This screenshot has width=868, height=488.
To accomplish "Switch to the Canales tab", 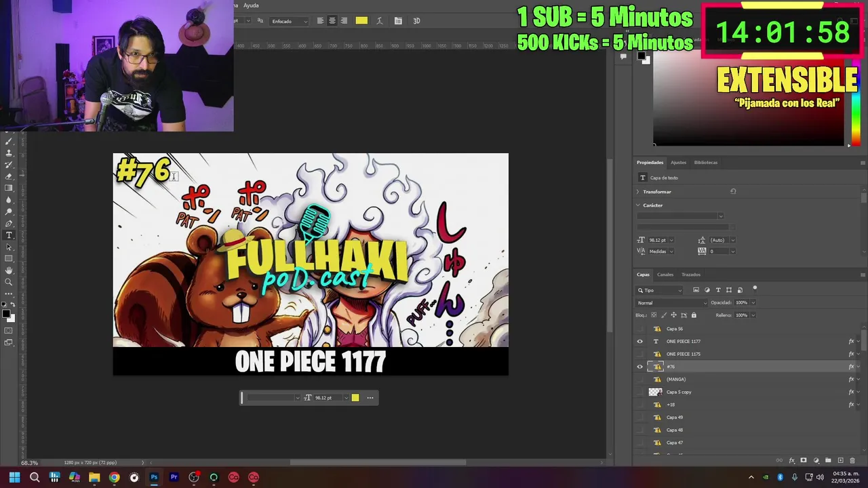I will click(665, 274).
